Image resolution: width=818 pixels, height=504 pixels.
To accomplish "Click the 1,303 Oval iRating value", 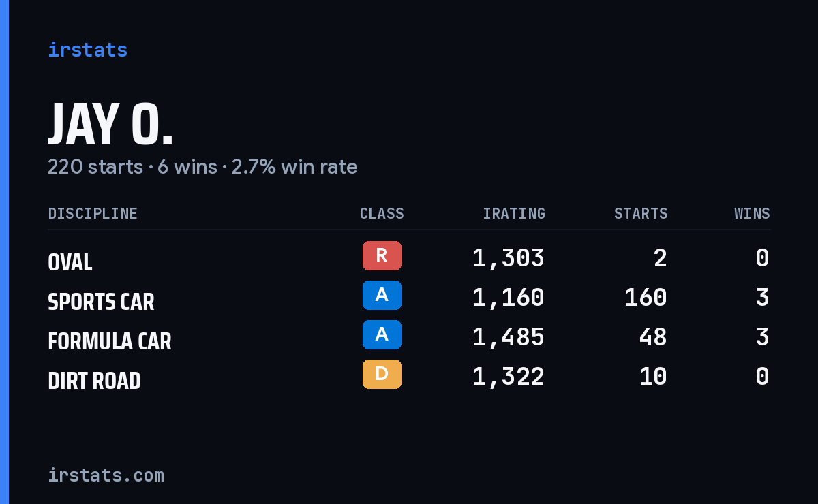I will [509, 257].
